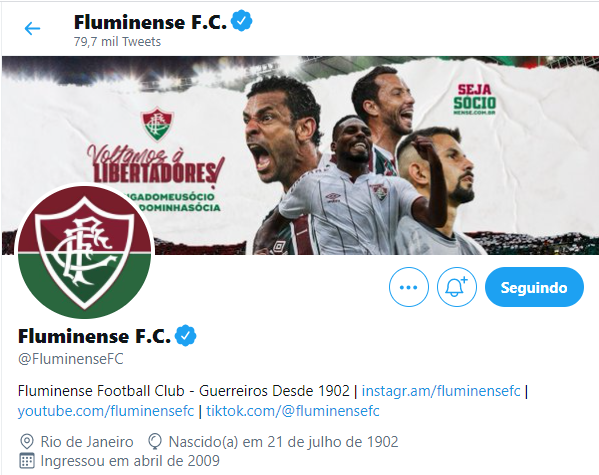The height and width of the screenshot is (475, 599).
Task: Open the Libertadores banner header image
Action: 300,155
